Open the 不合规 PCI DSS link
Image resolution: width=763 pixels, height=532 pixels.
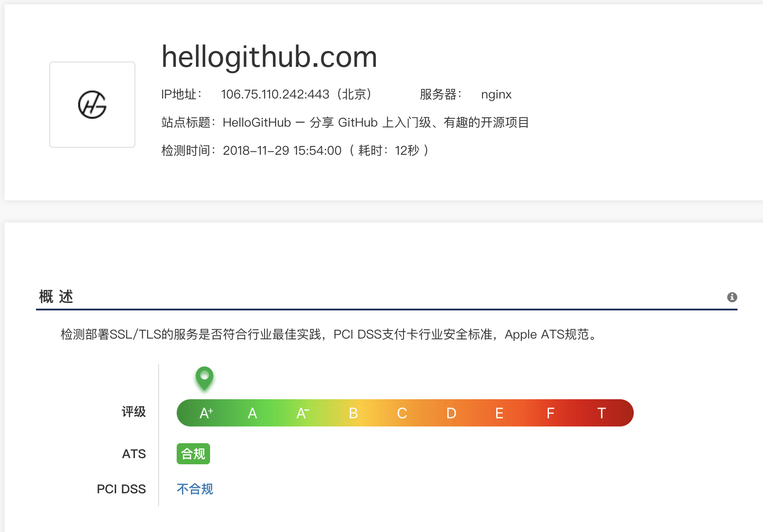[x=195, y=489]
